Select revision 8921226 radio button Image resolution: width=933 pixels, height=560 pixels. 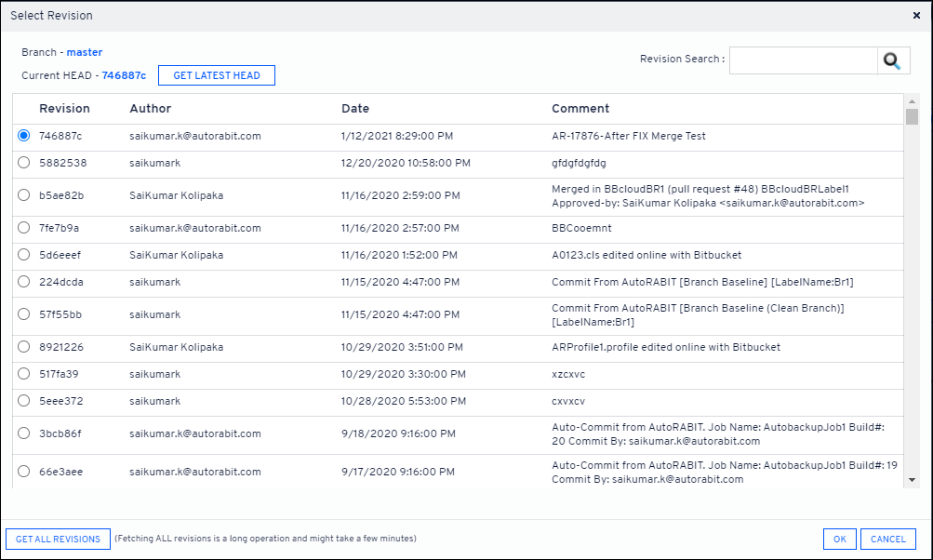tap(23, 347)
